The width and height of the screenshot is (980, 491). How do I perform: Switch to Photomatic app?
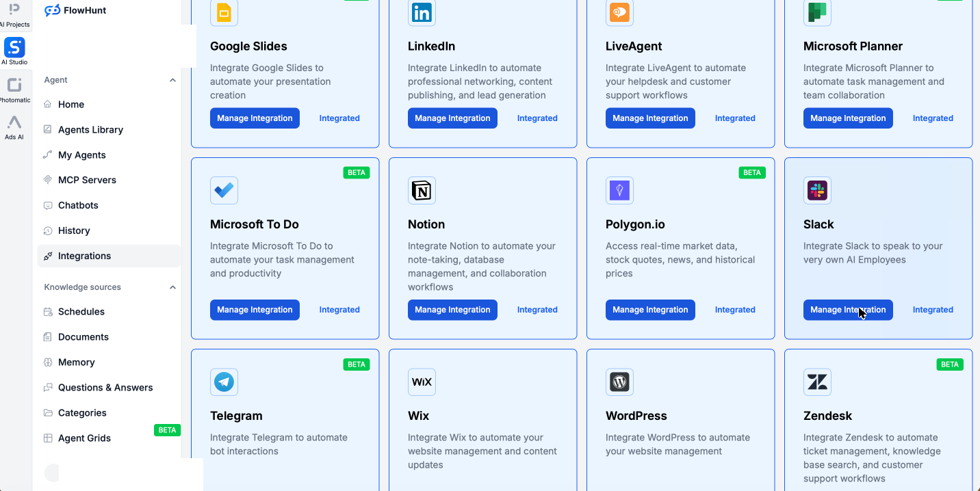tap(14, 90)
